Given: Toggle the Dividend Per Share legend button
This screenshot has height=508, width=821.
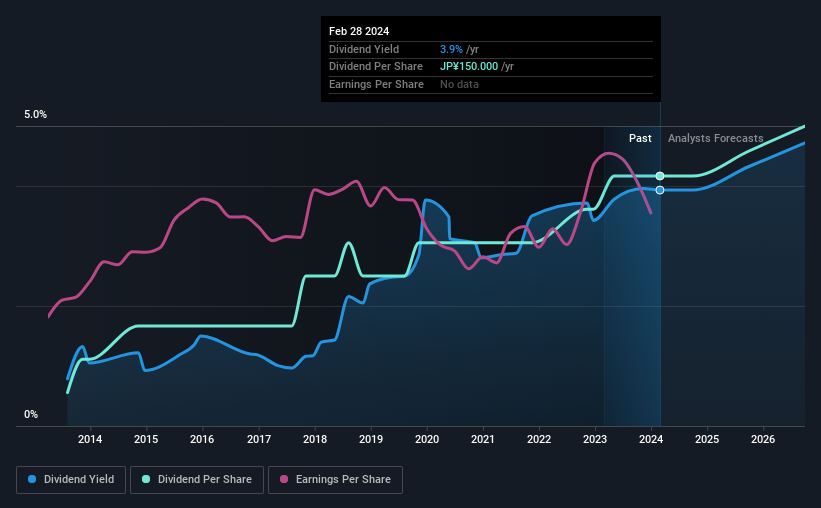Looking at the screenshot, I should tap(197, 480).
